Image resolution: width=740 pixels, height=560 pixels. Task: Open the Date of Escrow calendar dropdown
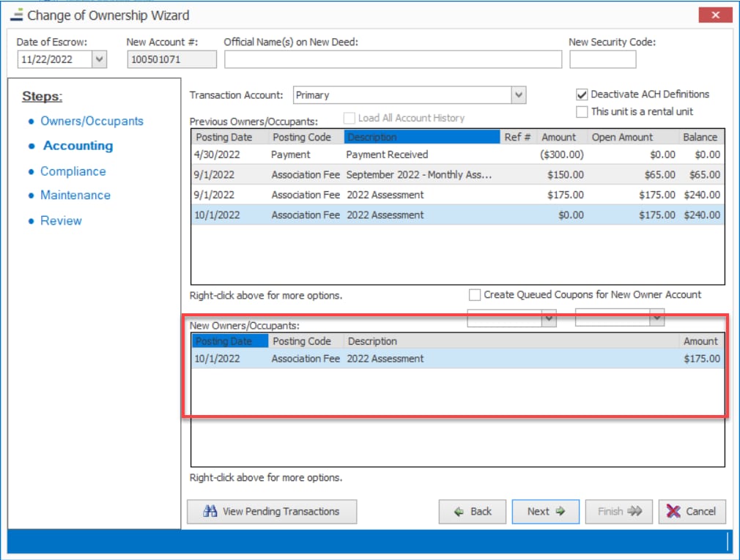tap(99, 59)
